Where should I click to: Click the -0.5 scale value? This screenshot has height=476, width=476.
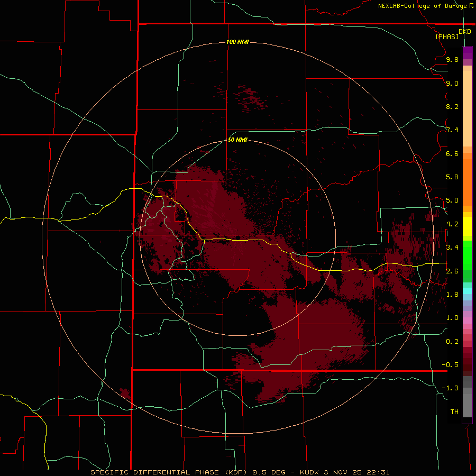pos(450,365)
